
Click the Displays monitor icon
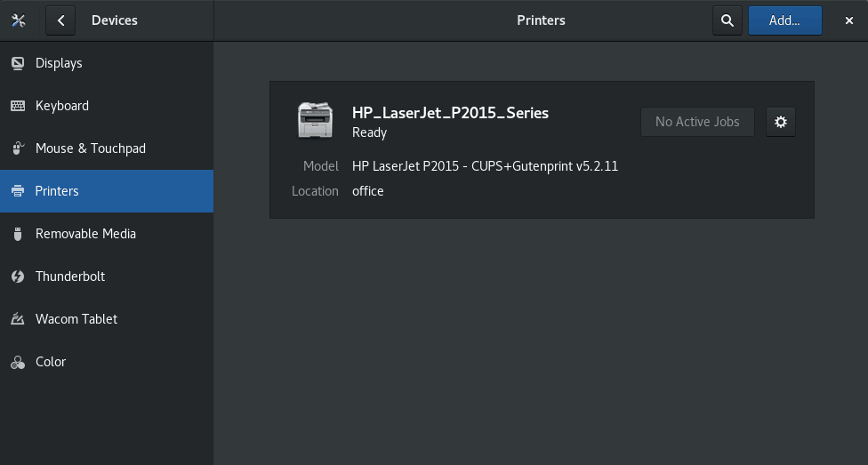click(x=18, y=63)
